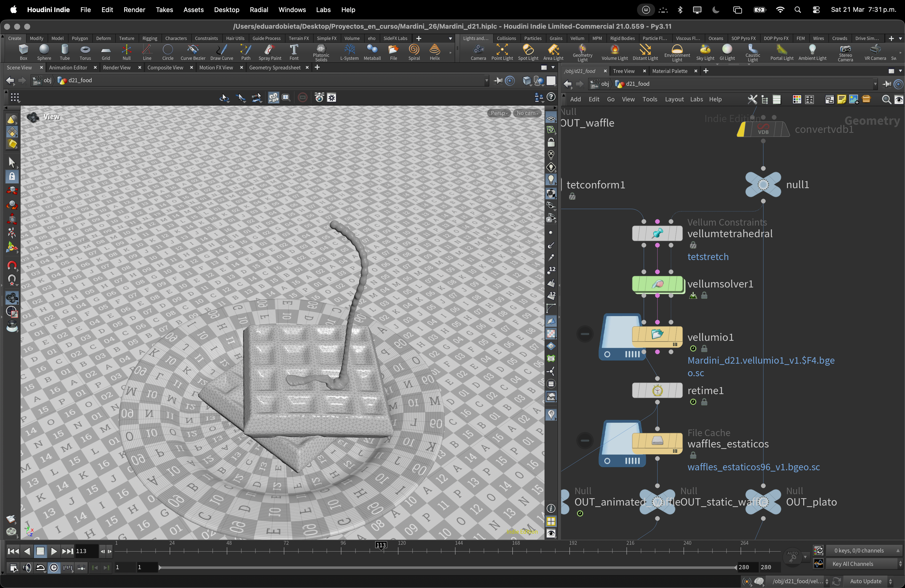Viewport: 905px width, 588px height.
Task: Toggle real time playback button
Action: click(54, 568)
